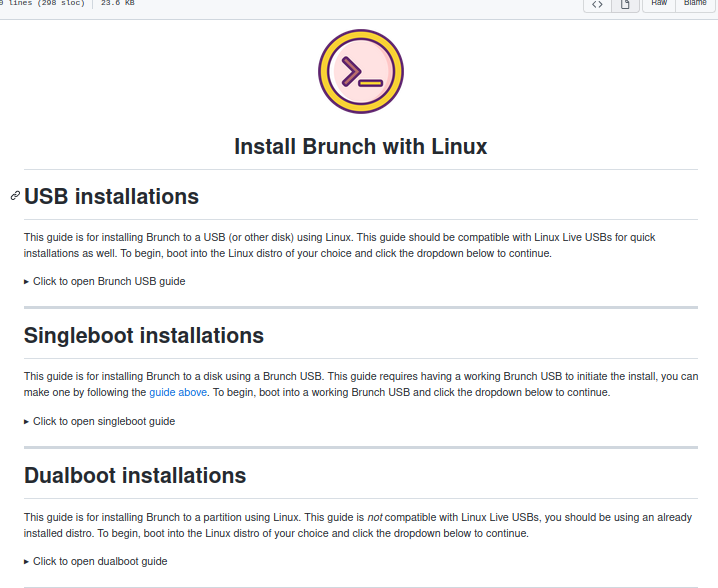
Task: Expand the dualboot guide dropdown
Action: click(x=96, y=561)
